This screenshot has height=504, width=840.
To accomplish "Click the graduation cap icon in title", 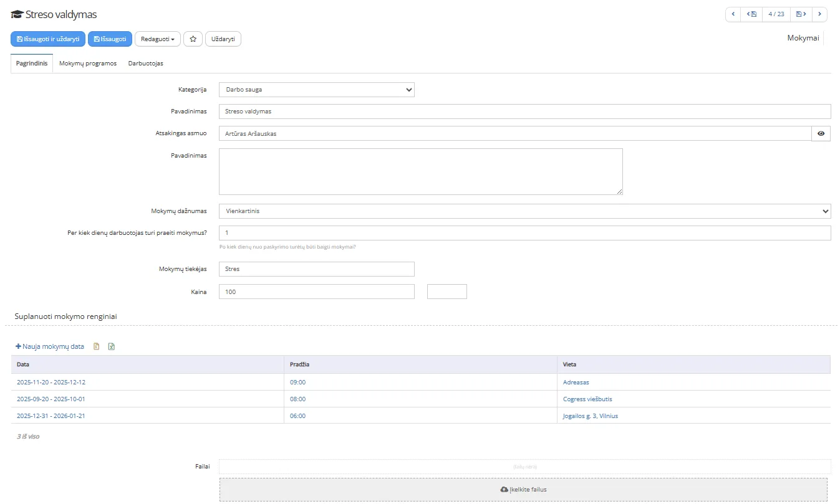I will coord(17,14).
